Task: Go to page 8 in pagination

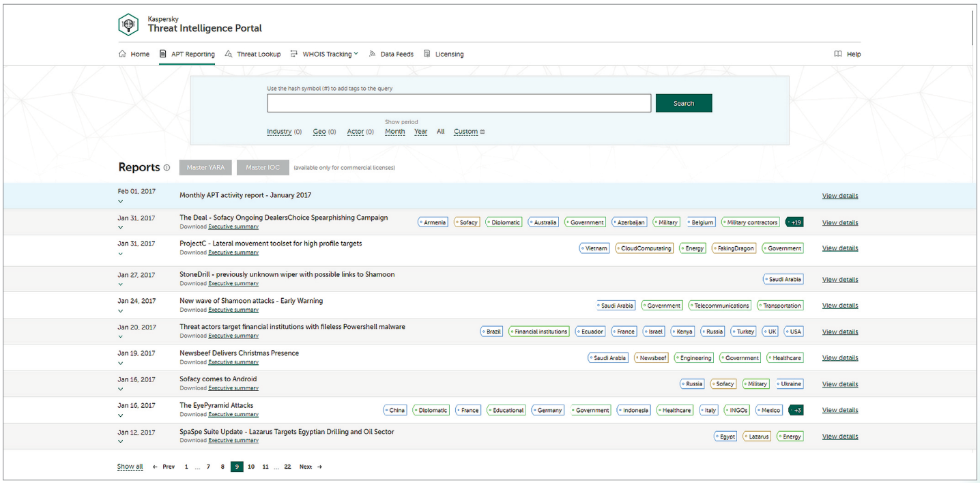Action: 222,467
